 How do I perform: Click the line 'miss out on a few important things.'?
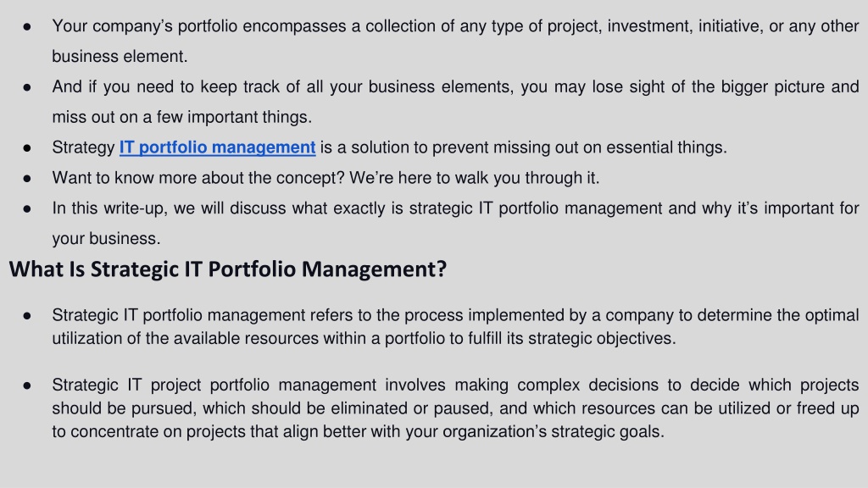click(x=181, y=117)
